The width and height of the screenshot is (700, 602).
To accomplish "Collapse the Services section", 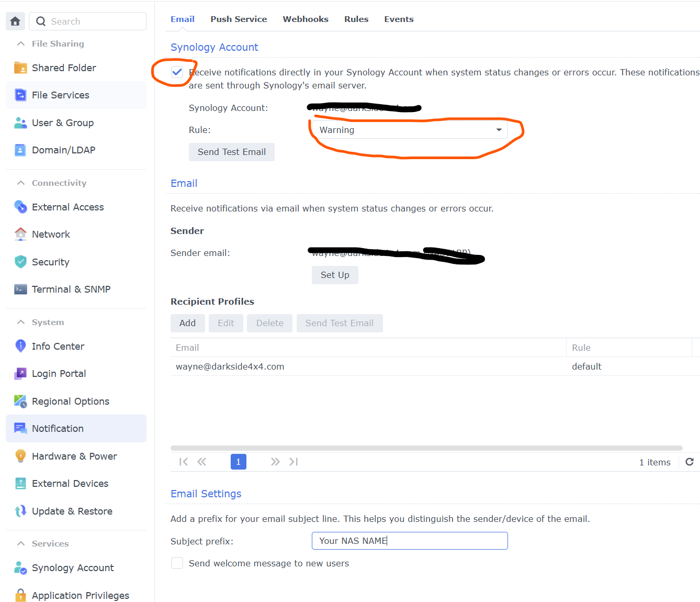I will 21,543.
